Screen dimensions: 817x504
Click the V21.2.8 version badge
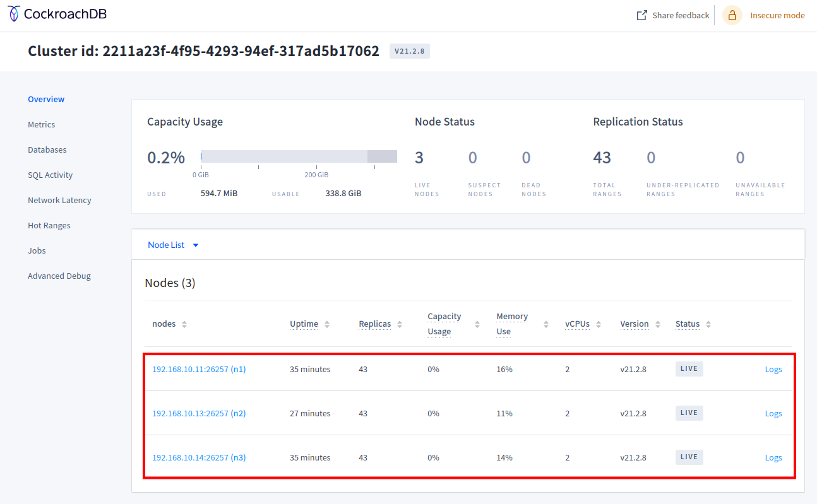[x=410, y=51]
